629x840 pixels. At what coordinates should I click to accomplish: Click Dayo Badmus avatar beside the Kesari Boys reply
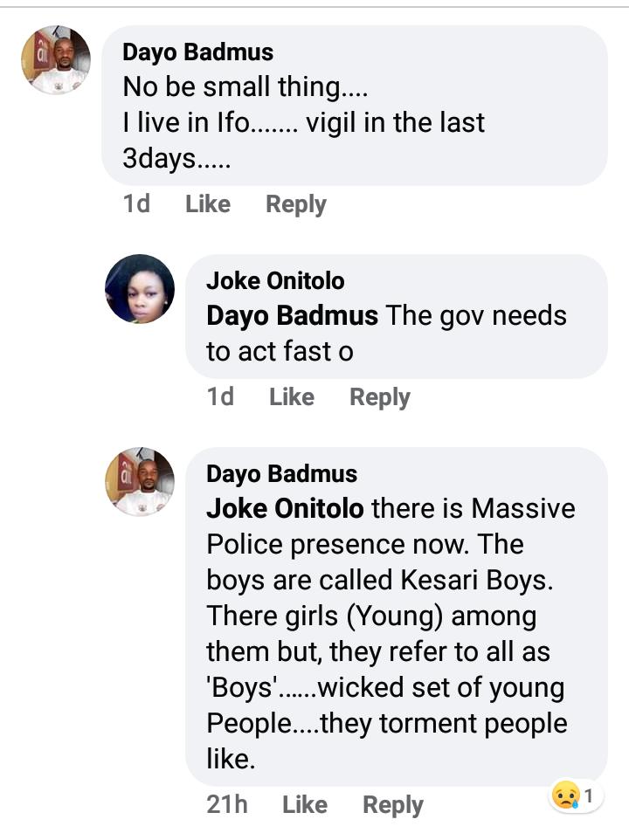pyautogui.click(x=140, y=482)
